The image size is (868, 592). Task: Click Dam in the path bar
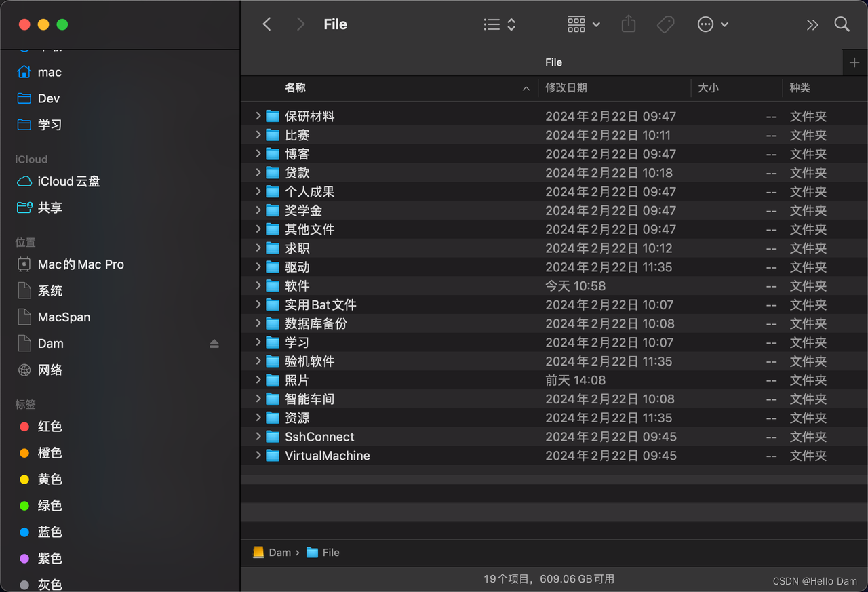272,553
